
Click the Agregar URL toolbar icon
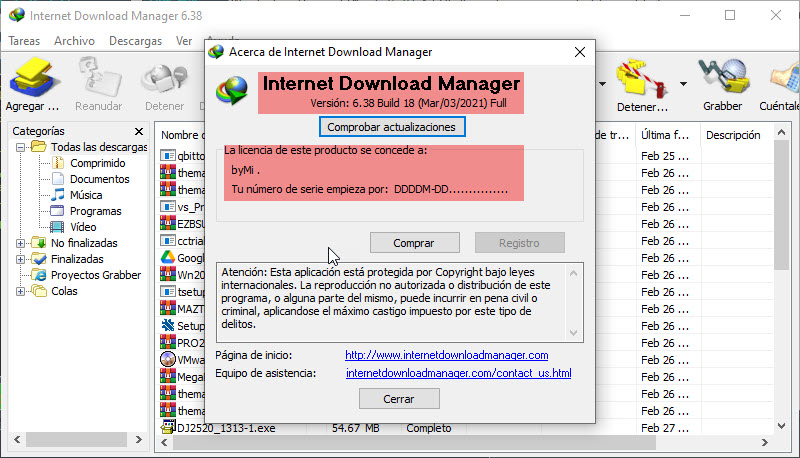(34, 78)
